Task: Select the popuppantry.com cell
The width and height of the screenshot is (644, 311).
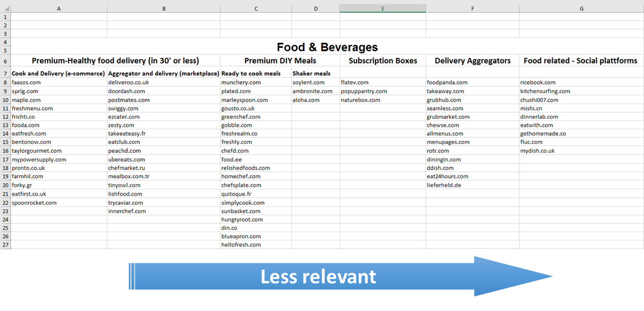Action: coord(383,91)
